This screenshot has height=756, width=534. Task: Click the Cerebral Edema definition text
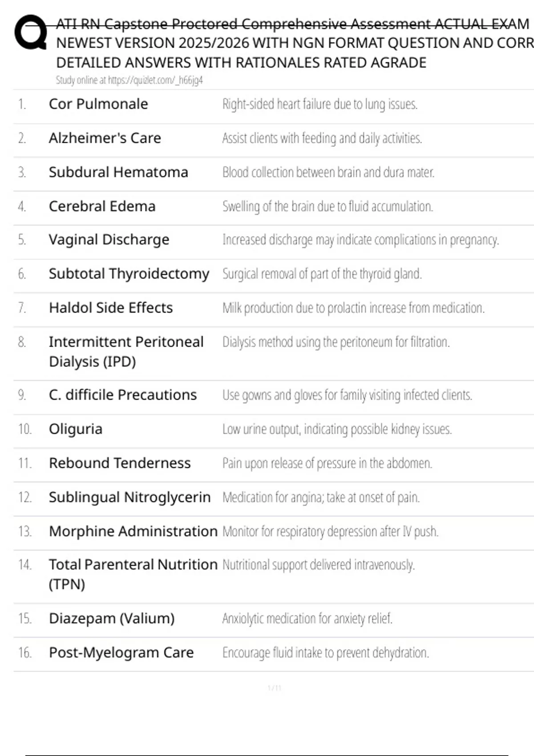[x=328, y=207]
